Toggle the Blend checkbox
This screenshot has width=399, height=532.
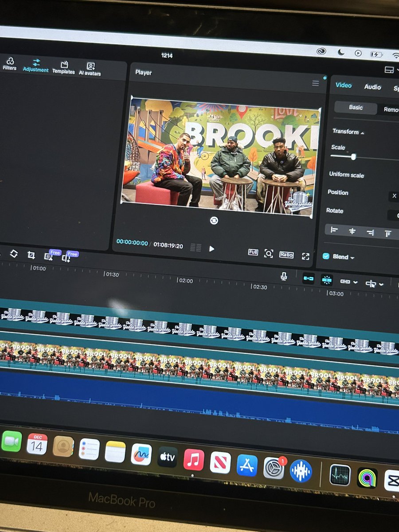(x=326, y=256)
